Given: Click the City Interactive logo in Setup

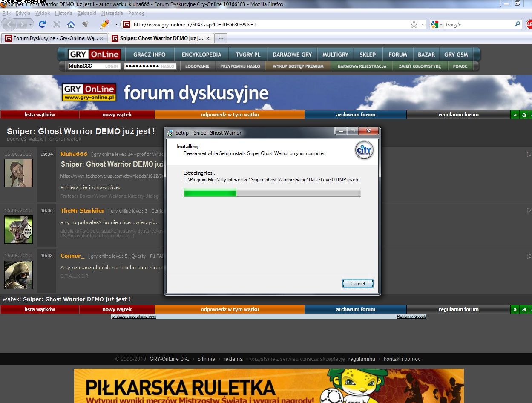Looking at the screenshot, I should 364,150.
